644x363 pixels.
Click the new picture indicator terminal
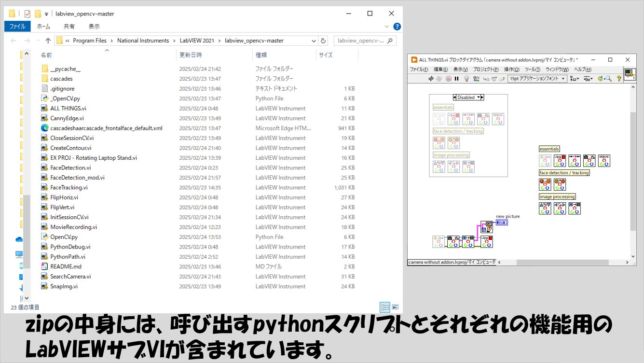tap(502, 222)
